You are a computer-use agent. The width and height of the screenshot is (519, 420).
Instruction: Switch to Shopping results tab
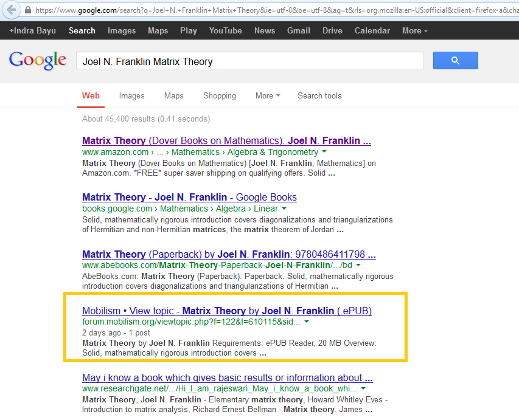(220, 96)
